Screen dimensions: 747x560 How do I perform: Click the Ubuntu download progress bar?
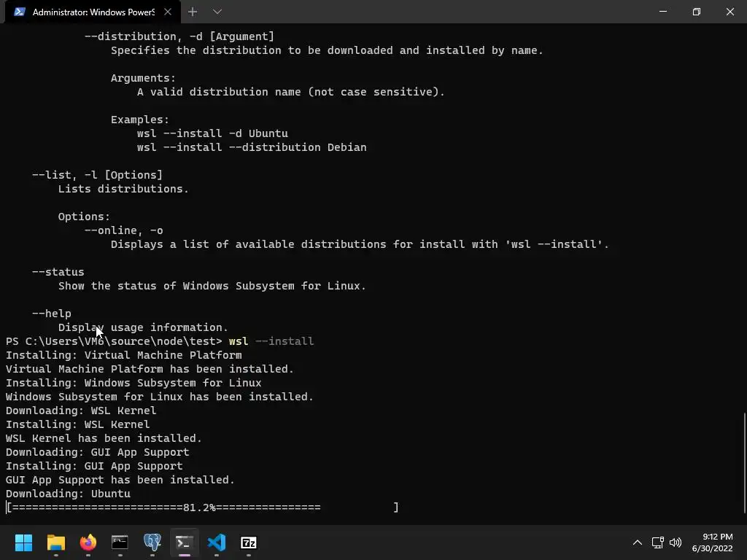202,507
